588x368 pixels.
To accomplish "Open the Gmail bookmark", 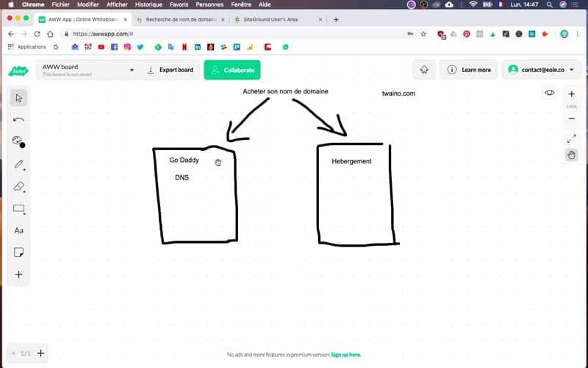I will coord(88,47).
